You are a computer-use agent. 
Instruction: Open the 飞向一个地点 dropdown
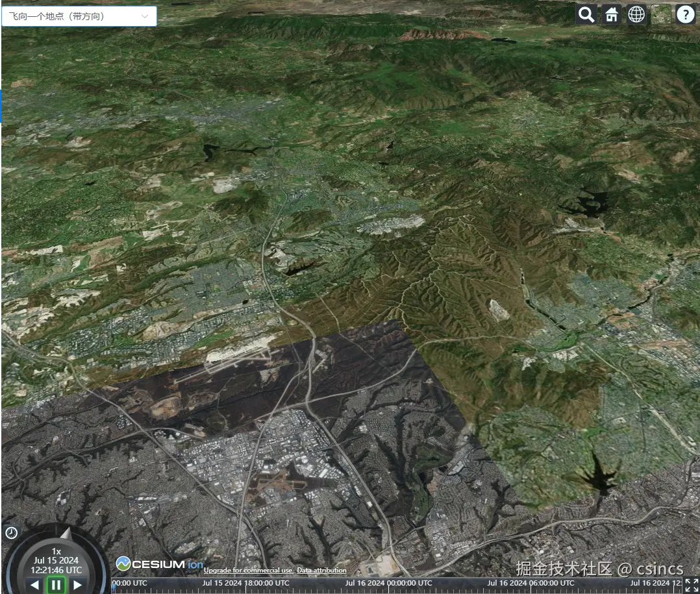click(x=79, y=16)
